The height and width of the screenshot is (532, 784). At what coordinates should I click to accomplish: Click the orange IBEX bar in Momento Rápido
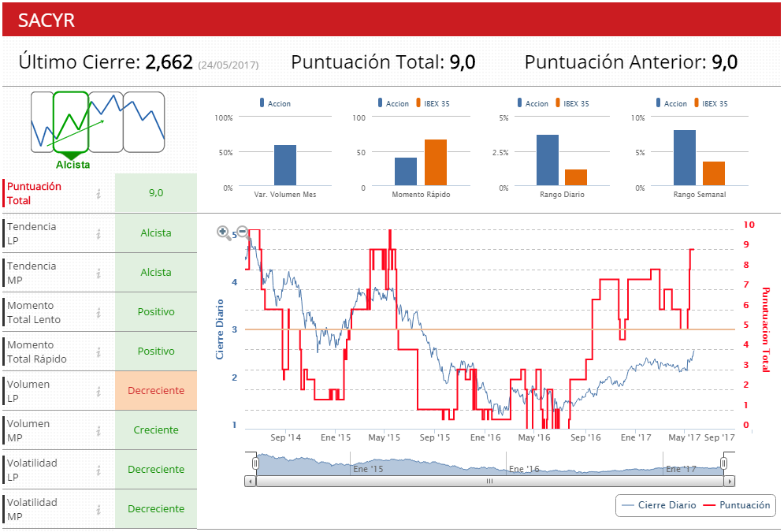pos(436,162)
